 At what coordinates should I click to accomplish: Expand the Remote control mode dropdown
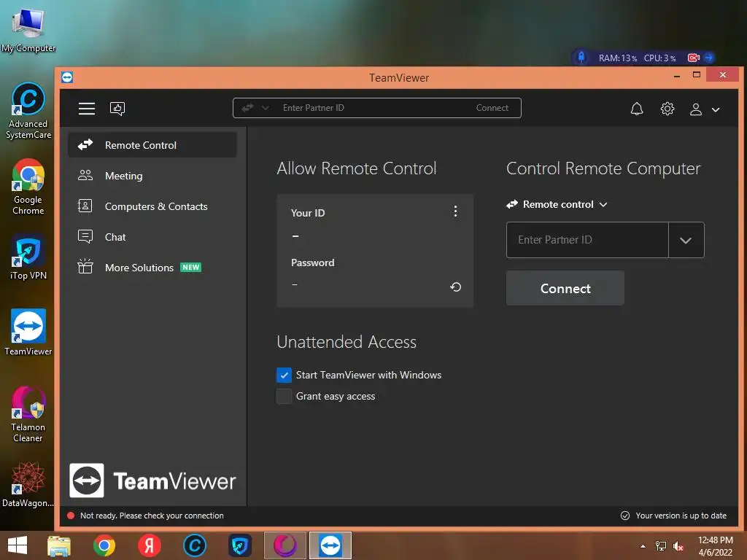pos(557,204)
